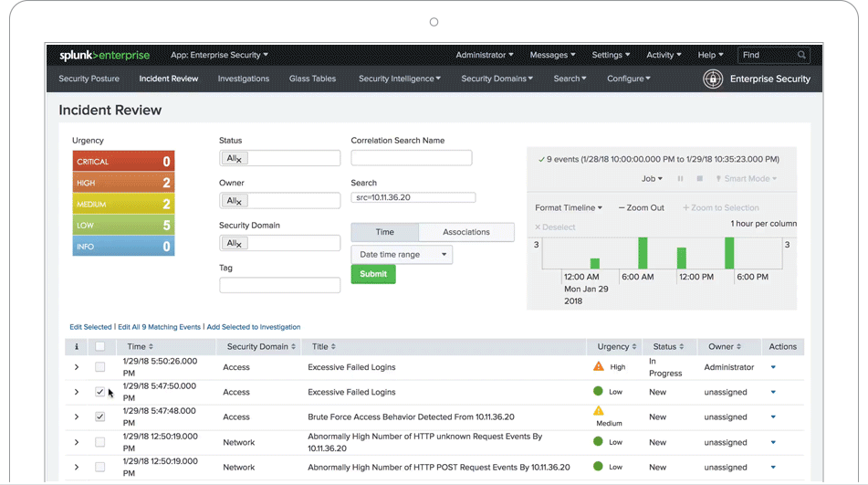The height and width of the screenshot is (485, 868).
Task: Click Medium urgency icon on Brute Force row
Action: click(x=599, y=411)
